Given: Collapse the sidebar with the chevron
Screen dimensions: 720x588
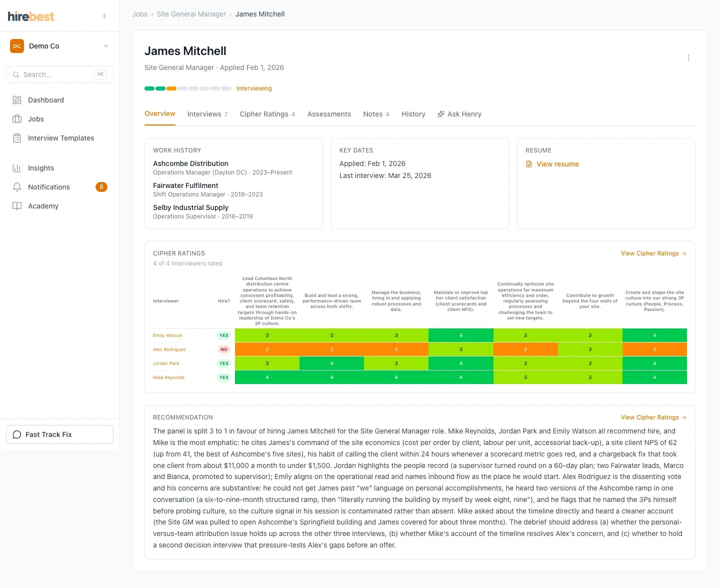Looking at the screenshot, I should pos(104,16).
